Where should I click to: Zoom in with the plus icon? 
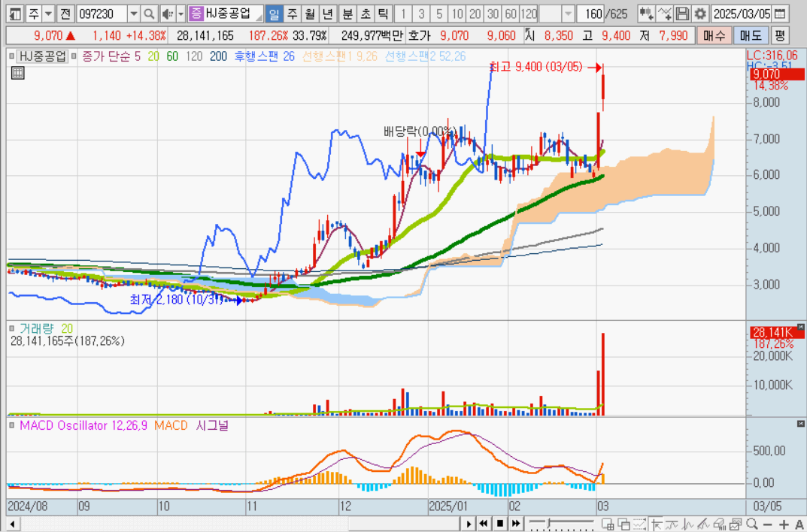[x=784, y=524]
